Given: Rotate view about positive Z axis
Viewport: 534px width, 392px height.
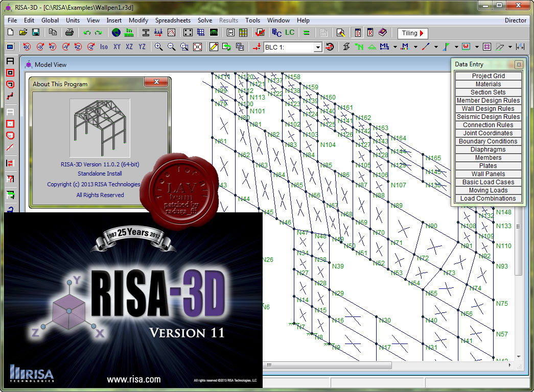Looking at the screenshot, I should 78,46.
